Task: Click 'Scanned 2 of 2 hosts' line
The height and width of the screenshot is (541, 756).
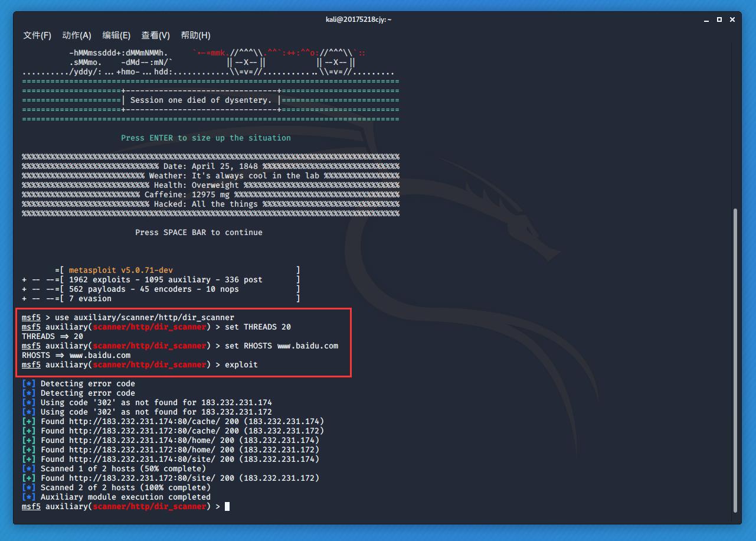Action: (x=116, y=487)
